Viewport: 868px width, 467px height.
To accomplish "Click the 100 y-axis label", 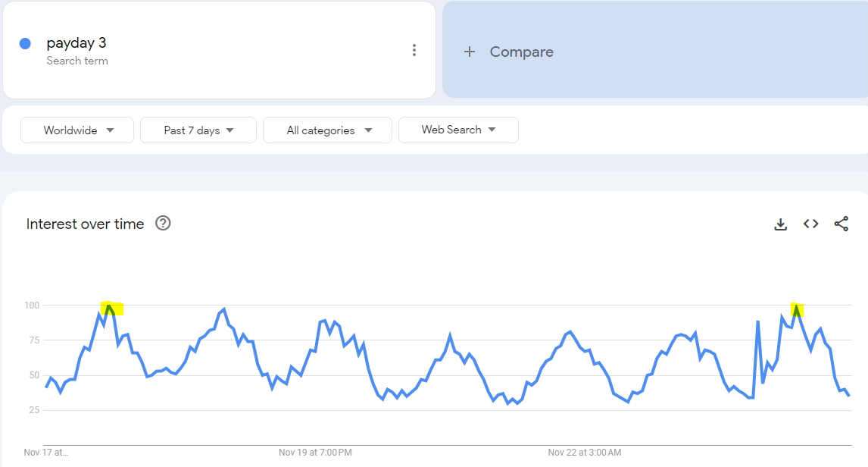I will 32,306.
